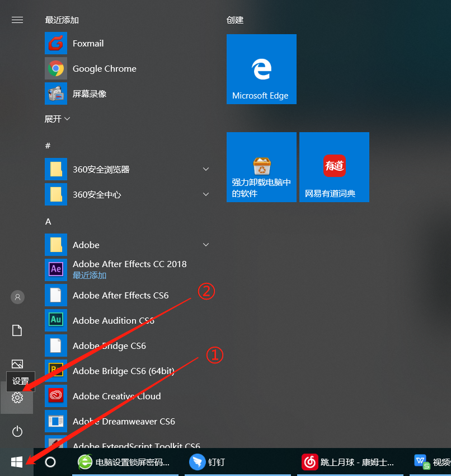Click the Start button on the taskbar
The image size is (451, 476).
(x=17, y=462)
